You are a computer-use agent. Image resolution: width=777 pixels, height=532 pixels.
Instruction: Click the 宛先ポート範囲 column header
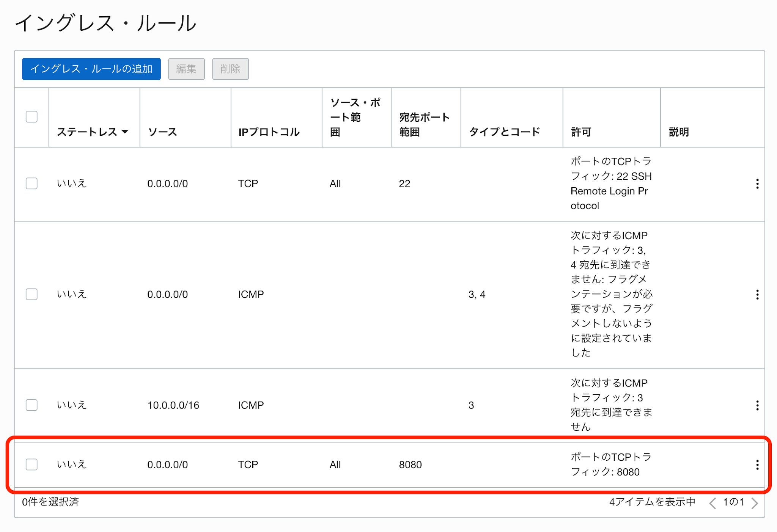coord(424,124)
